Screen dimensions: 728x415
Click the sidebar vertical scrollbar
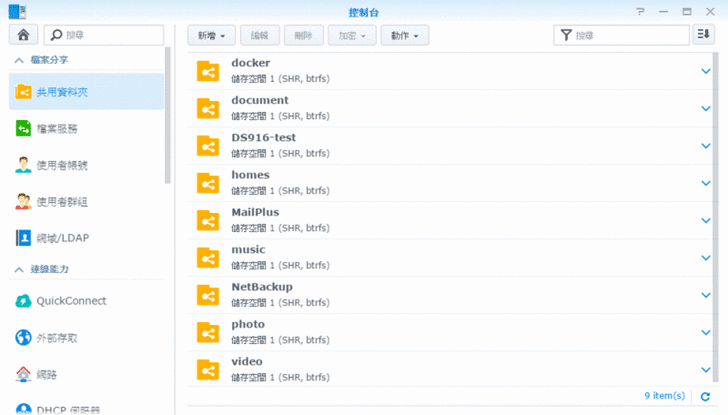168,115
